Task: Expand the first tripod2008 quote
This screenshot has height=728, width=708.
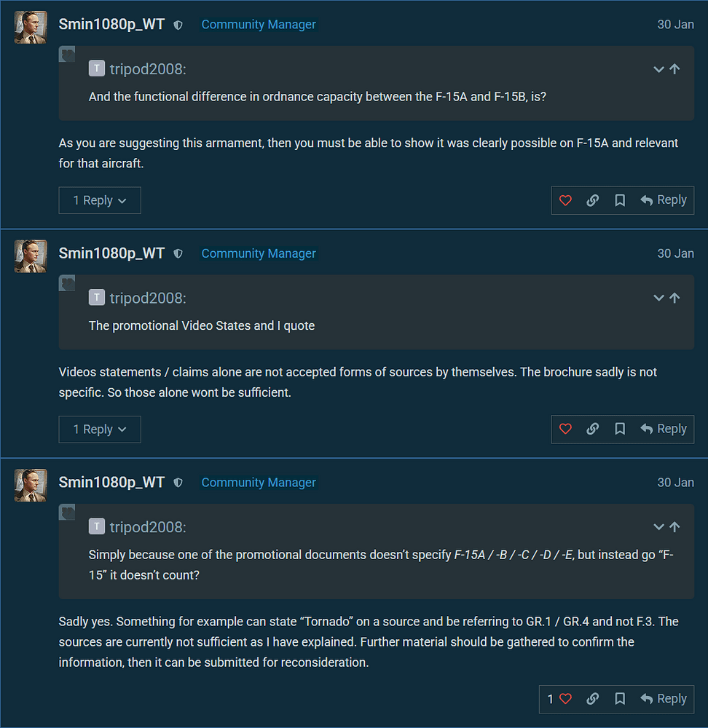Action: [x=658, y=69]
